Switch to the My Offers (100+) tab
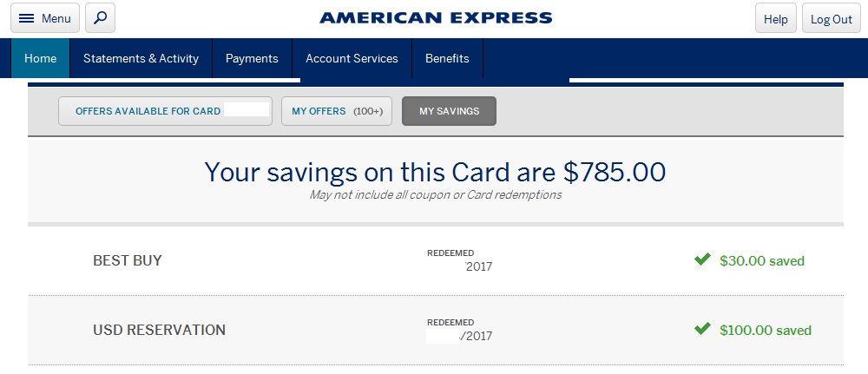The width and height of the screenshot is (868, 374). click(337, 111)
